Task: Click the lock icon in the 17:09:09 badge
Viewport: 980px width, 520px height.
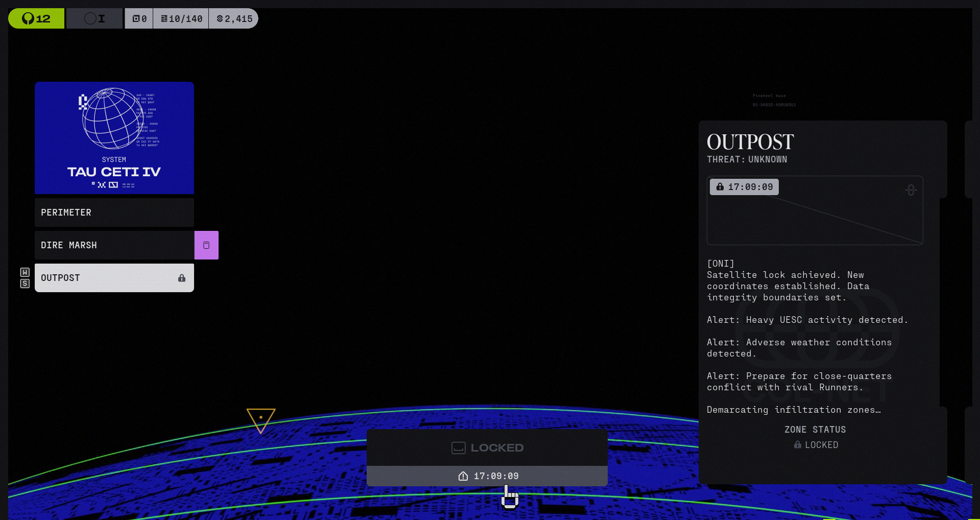Action: tap(720, 187)
